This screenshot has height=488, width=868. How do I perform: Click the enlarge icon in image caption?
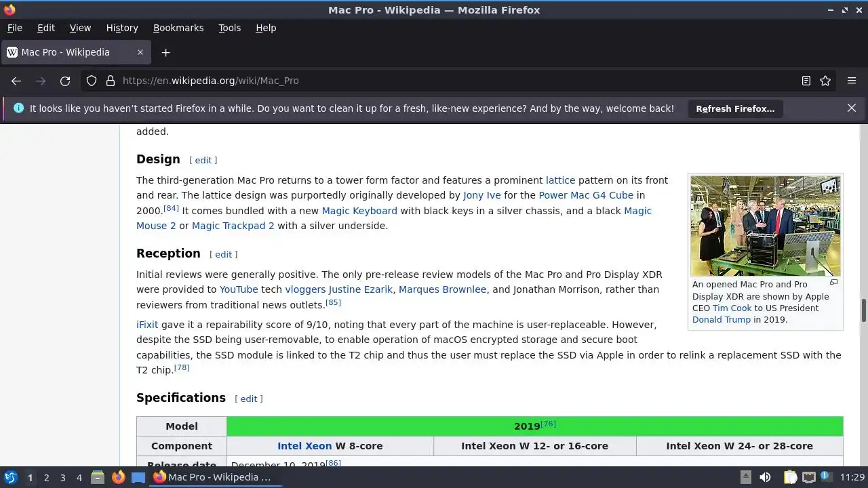point(834,283)
